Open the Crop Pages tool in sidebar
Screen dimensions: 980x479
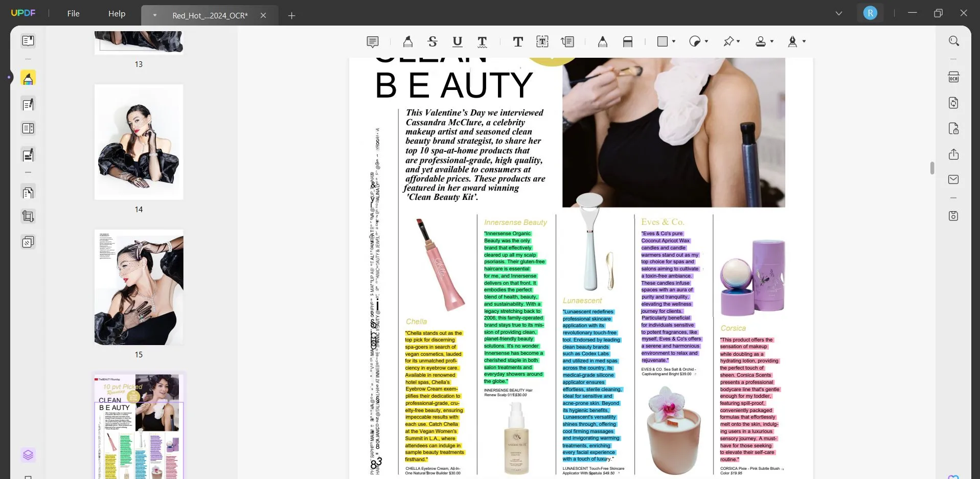[28, 217]
